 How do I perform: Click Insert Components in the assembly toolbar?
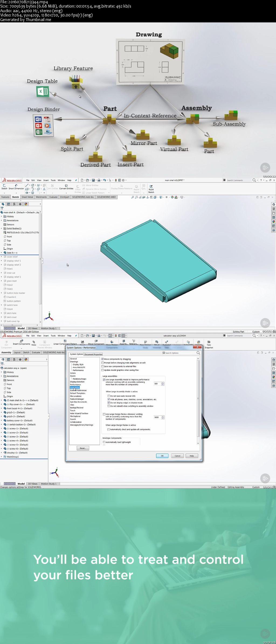pos(22,342)
